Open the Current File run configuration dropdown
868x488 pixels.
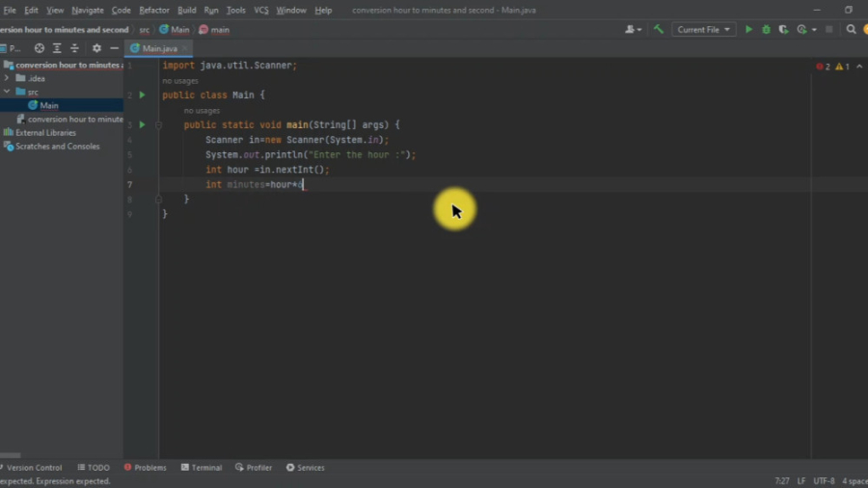704,30
